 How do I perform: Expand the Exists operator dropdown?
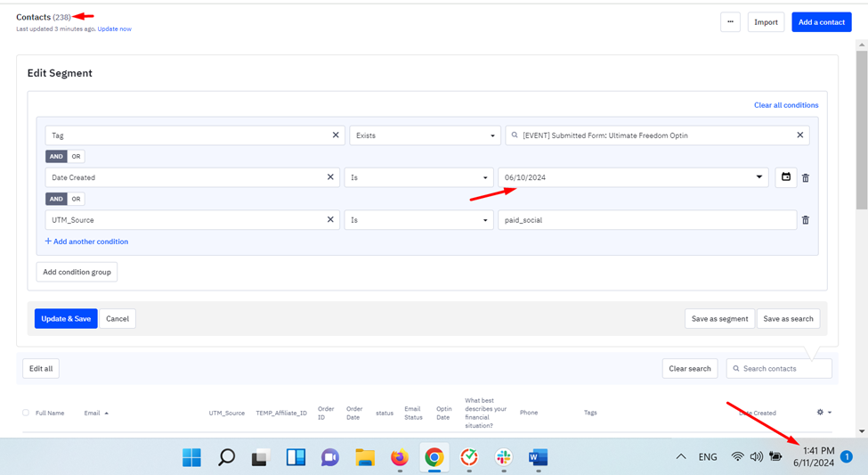425,135
